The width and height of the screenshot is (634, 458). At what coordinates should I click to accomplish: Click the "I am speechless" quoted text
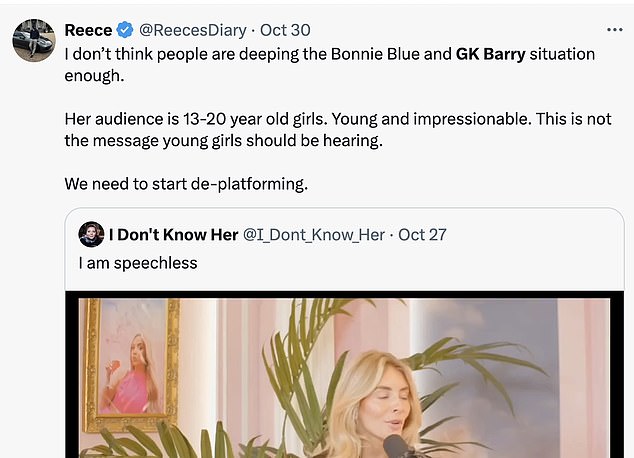pos(138,263)
